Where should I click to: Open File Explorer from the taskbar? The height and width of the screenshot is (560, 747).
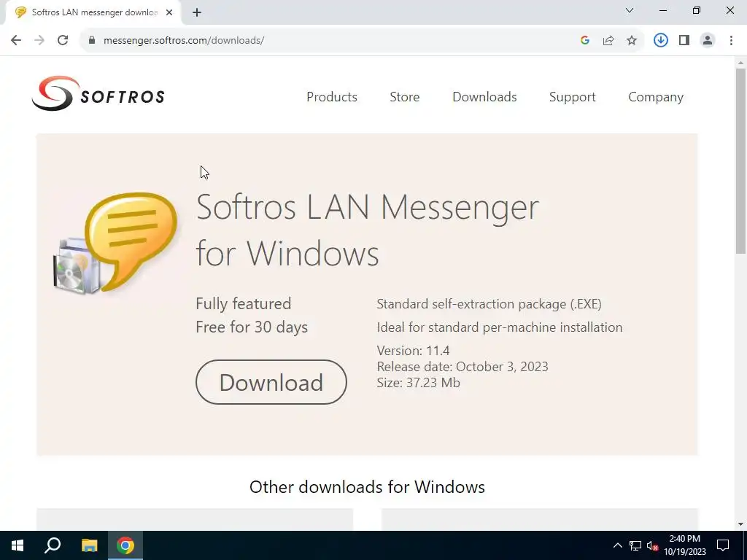tap(89, 545)
